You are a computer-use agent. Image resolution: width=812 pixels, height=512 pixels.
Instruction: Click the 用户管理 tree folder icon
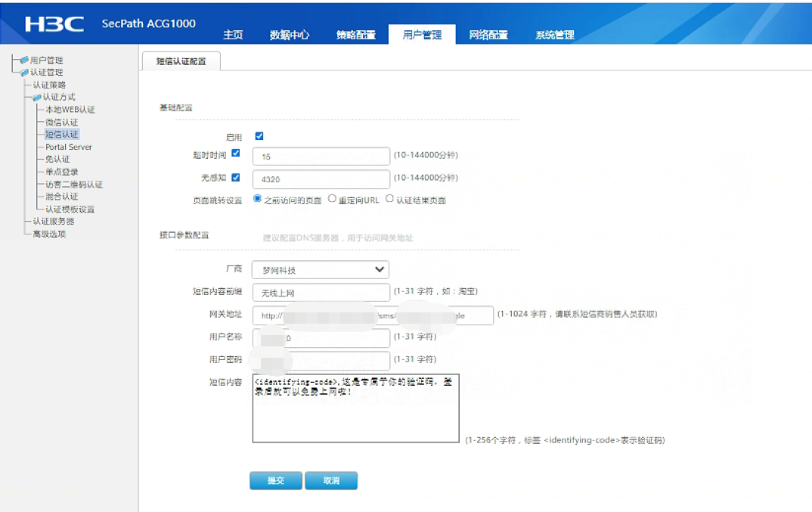pyautogui.click(x=24, y=60)
